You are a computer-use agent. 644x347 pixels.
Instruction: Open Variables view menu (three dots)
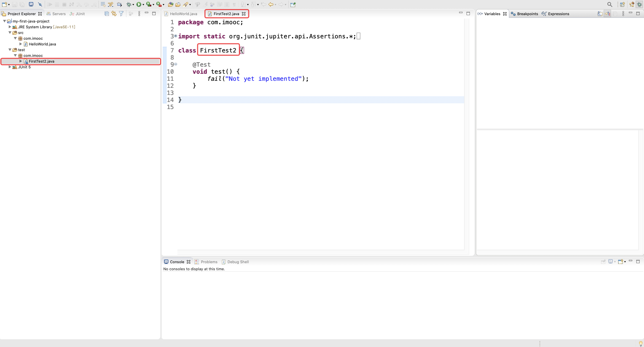623,13
